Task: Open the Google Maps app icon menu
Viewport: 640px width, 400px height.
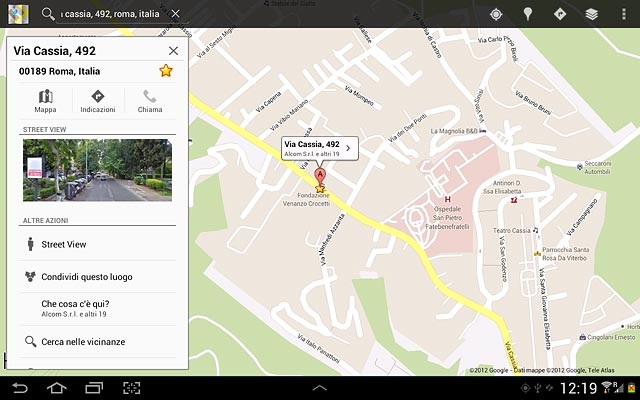Action: click(x=18, y=14)
